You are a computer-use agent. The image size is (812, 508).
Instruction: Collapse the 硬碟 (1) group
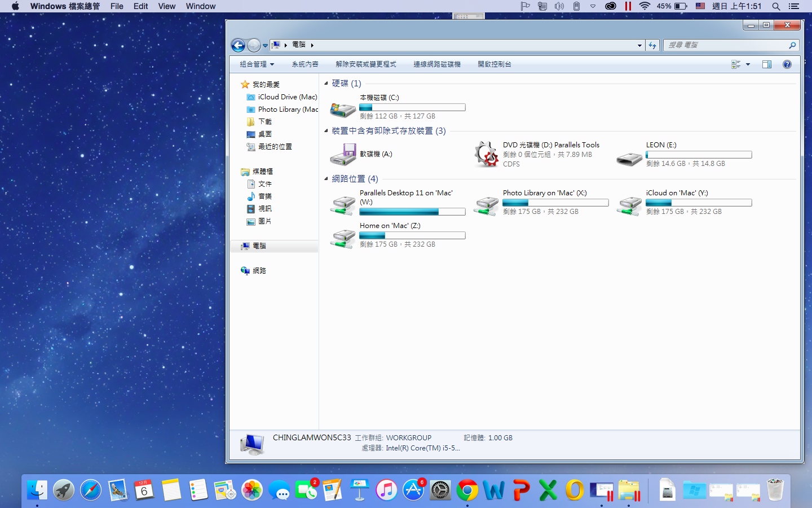(x=326, y=84)
